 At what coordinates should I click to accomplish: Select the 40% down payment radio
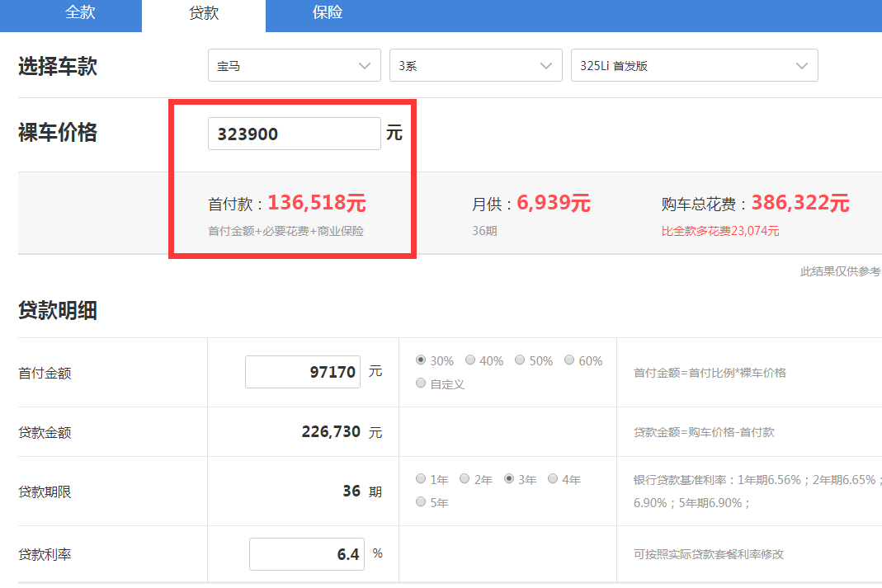[470, 360]
